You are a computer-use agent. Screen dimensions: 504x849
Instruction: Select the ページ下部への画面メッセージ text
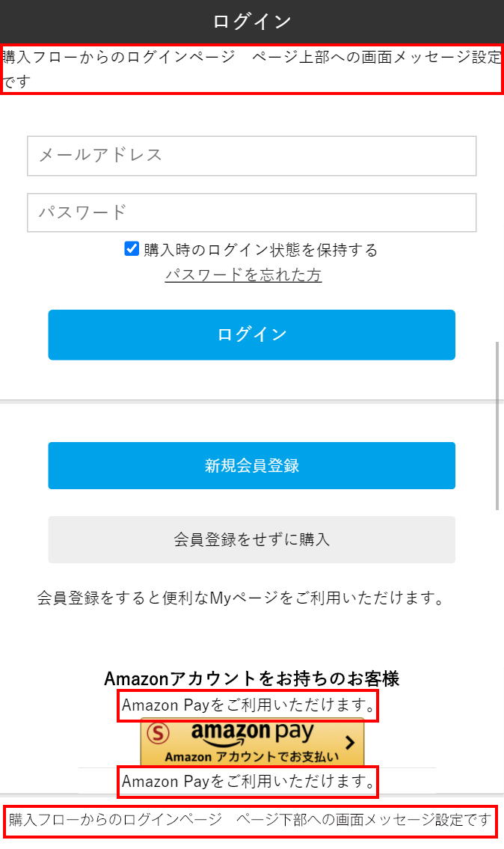251,821
